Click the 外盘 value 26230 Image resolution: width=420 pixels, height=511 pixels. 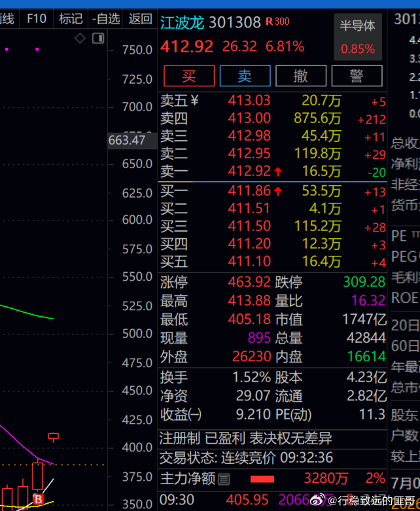coord(252,357)
